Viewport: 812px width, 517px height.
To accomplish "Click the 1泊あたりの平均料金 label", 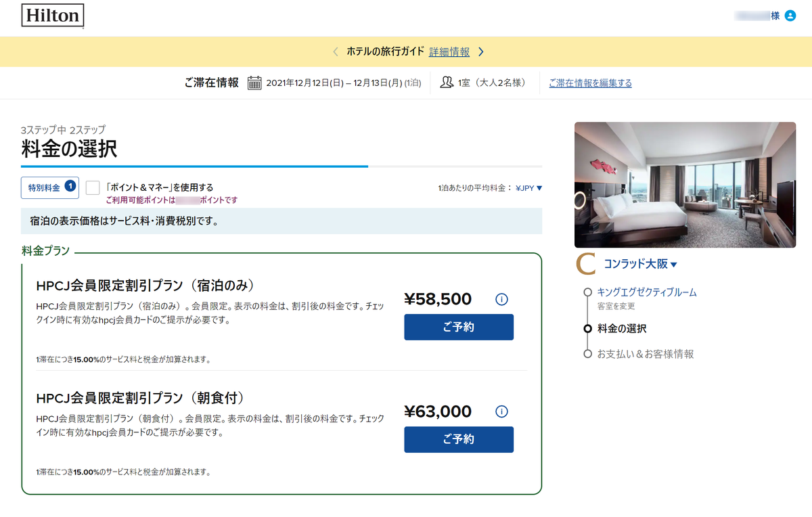I will tap(475, 188).
